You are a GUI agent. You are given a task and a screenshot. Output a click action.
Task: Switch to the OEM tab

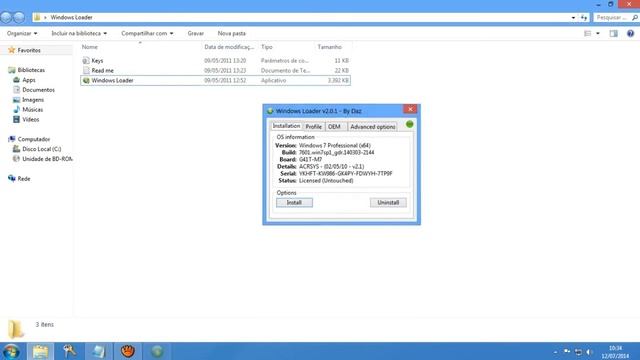pos(334,127)
